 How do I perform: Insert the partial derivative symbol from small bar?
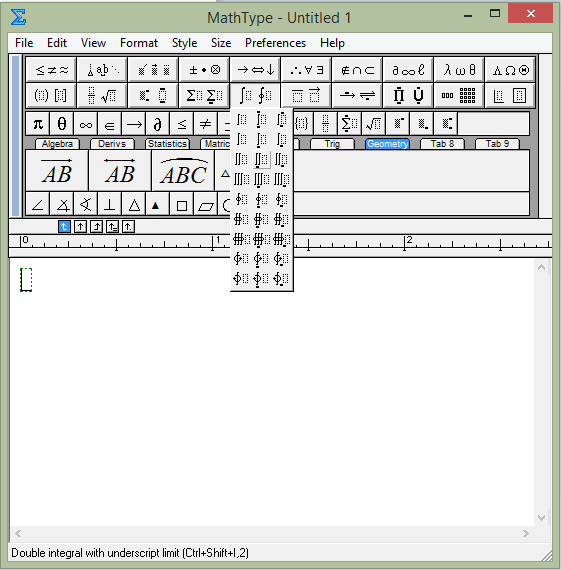pos(157,124)
